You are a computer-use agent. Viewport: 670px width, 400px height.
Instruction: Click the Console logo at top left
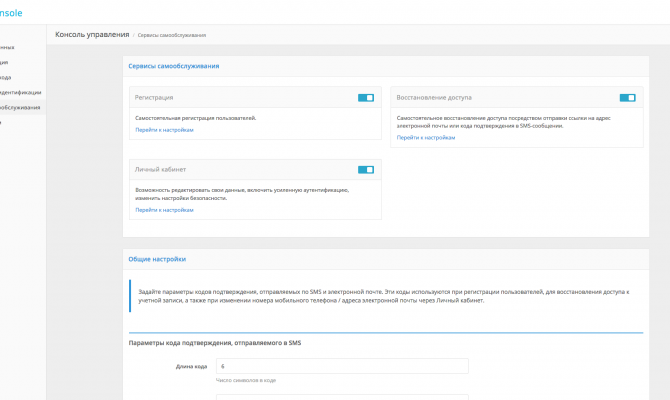coord(10,11)
